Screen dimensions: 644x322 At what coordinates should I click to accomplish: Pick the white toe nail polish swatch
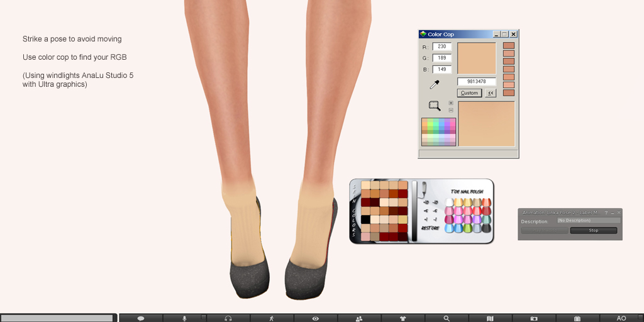tap(449, 203)
